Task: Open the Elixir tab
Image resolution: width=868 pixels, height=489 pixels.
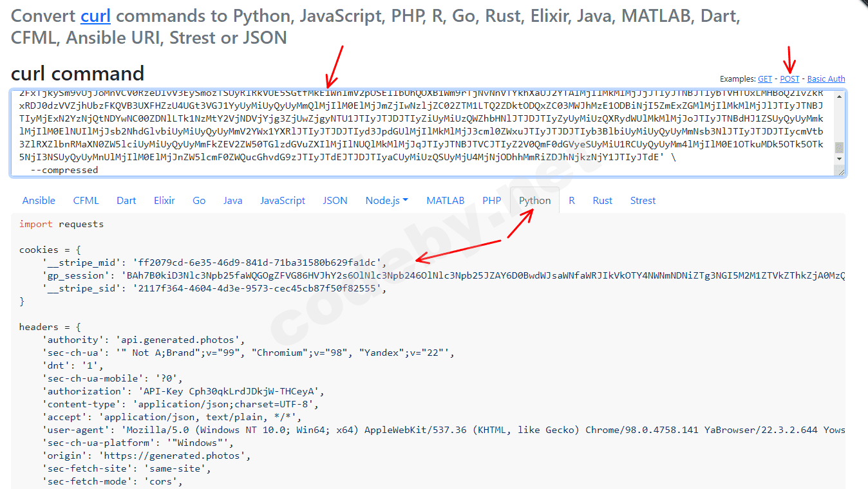Action: pyautogui.click(x=164, y=201)
